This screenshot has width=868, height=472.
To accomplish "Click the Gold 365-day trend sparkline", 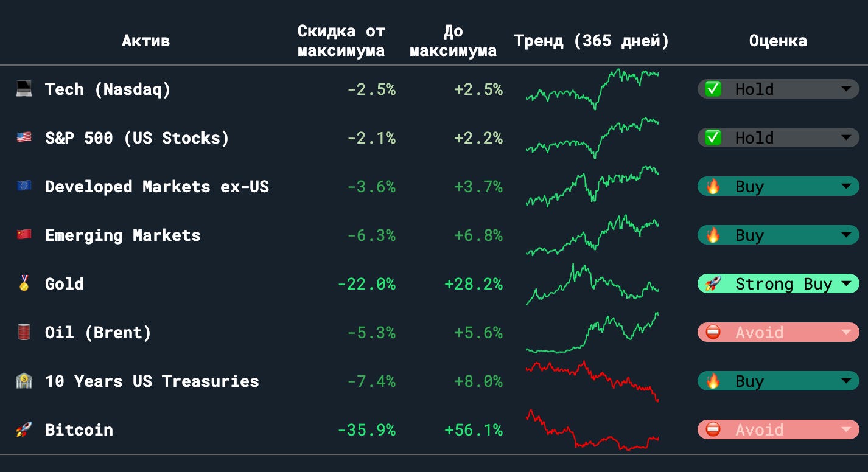I will tap(592, 284).
